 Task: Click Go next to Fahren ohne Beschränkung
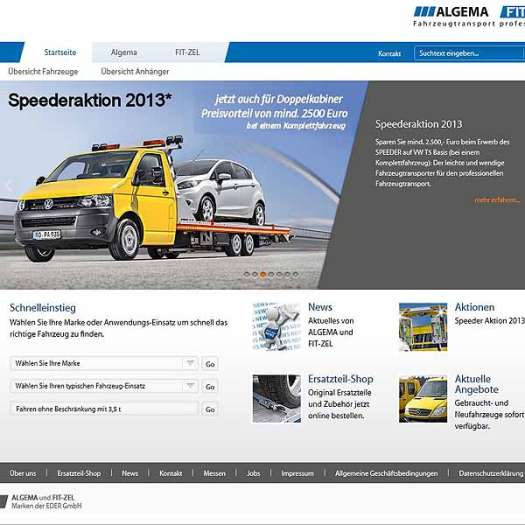pyautogui.click(x=210, y=409)
